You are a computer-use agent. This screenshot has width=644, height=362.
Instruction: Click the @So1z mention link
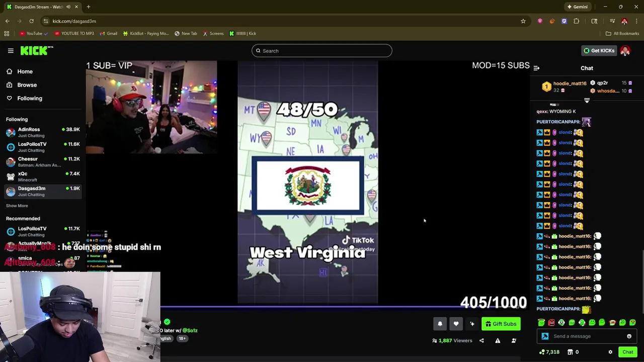tap(190, 330)
